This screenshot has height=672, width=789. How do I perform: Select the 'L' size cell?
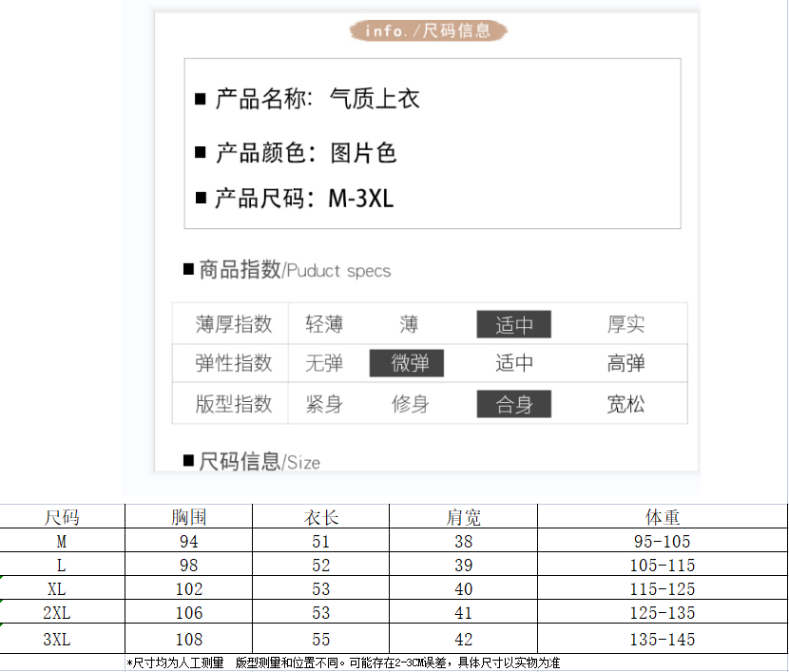[62, 565]
